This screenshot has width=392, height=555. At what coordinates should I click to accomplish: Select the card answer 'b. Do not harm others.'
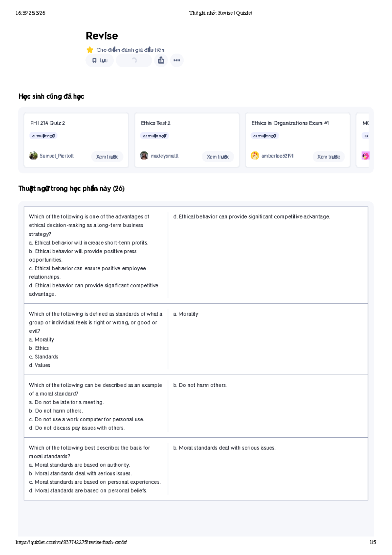[200, 385]
